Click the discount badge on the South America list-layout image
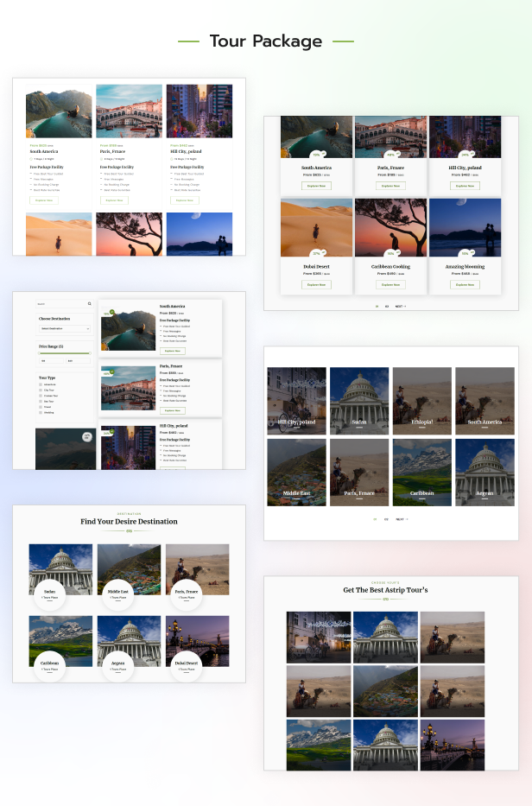 click(x=108, y=313)
